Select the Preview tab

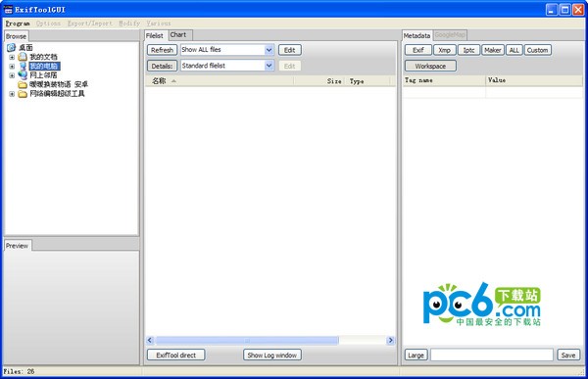point(18,246)
